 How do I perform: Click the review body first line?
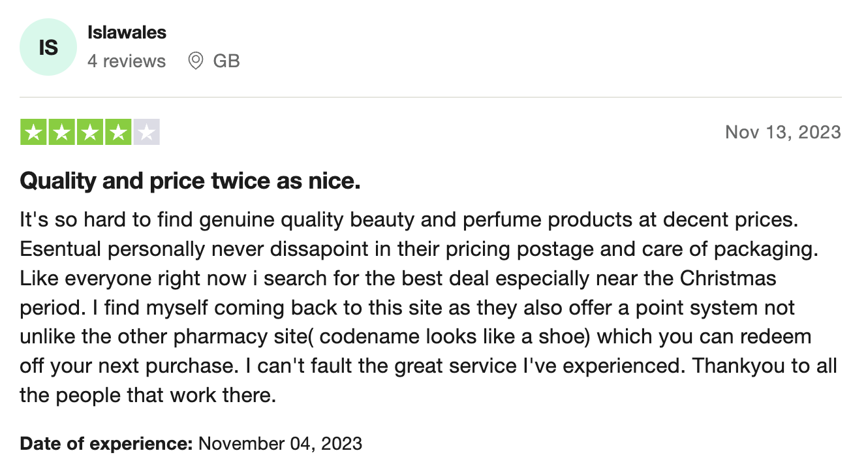[409, 220]
